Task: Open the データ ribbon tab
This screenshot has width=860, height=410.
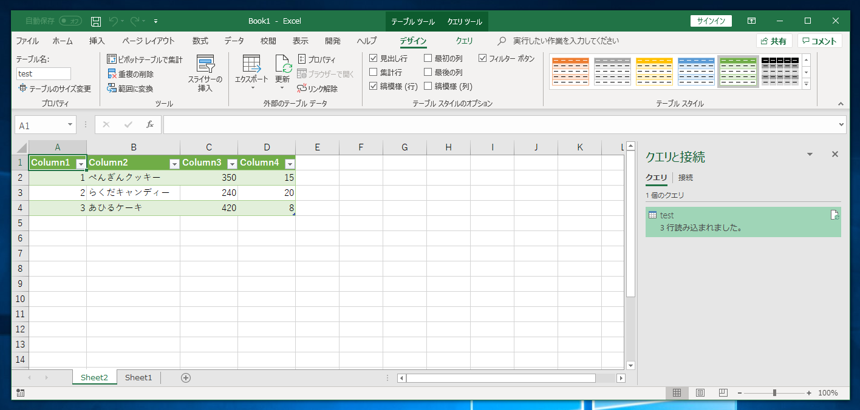Action: 234,41
